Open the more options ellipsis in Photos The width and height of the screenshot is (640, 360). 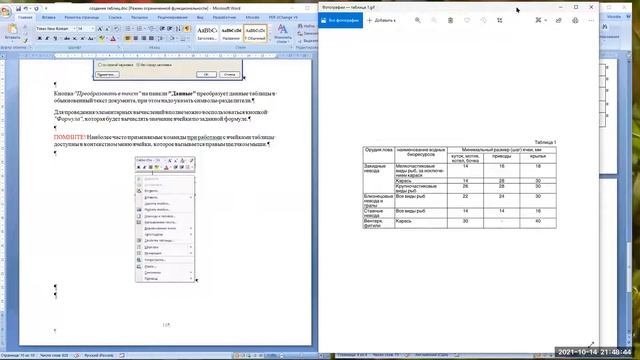[x=591, y=20]
